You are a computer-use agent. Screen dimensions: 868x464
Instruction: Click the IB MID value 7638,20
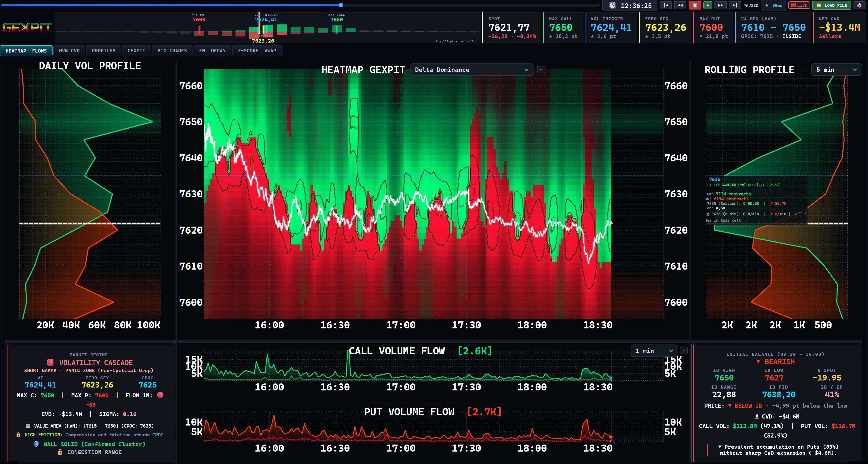(779, 395)
